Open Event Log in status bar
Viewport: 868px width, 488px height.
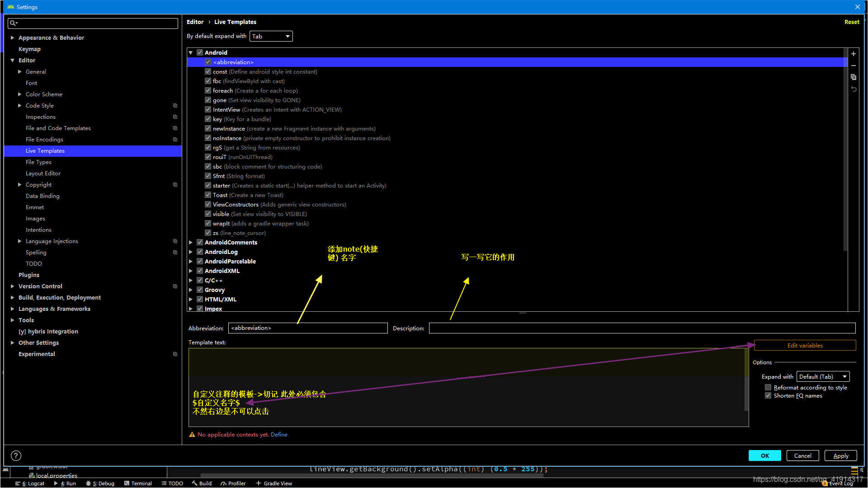(x=837, y=483)
